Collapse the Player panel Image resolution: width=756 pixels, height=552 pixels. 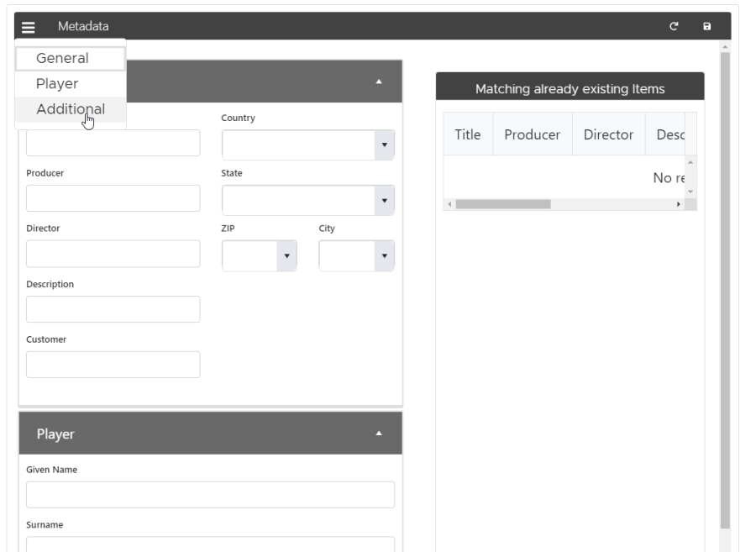pos(378,434)
